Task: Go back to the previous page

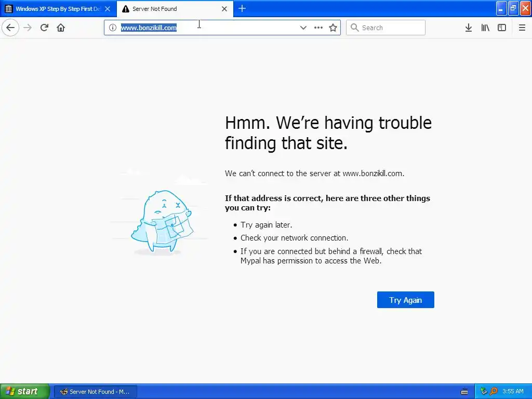Action: pyautogui.click(x=10, y=28)
